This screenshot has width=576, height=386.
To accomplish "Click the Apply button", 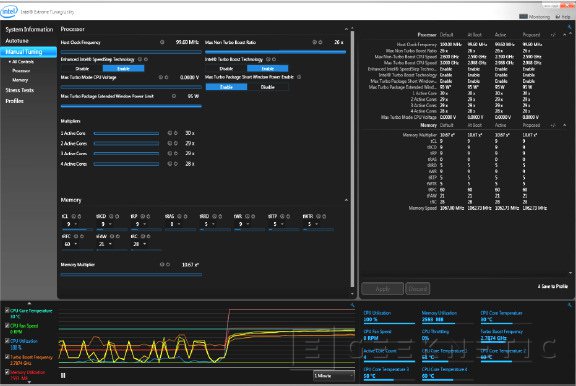I will tap(382, 289).
